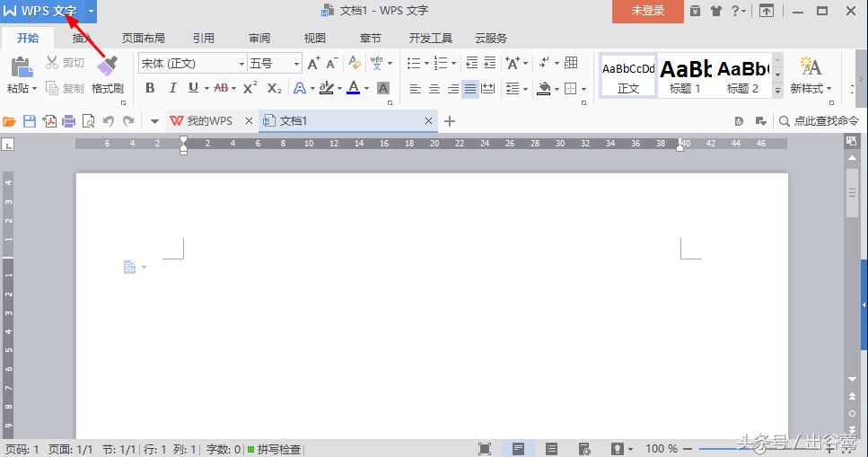Image resolution: width=868 pixels, height=457 pixels.
Task: Switch to 审阅 ribbon tab
Action: tap(259, 39)
